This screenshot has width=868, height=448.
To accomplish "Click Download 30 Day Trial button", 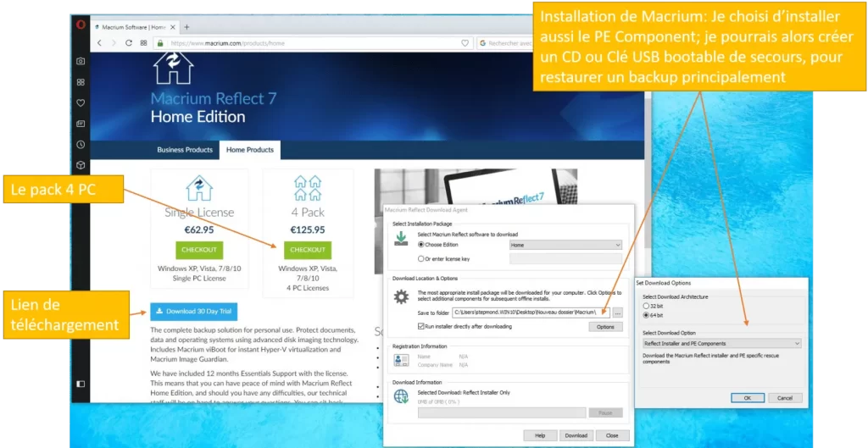I will (194, 312).
